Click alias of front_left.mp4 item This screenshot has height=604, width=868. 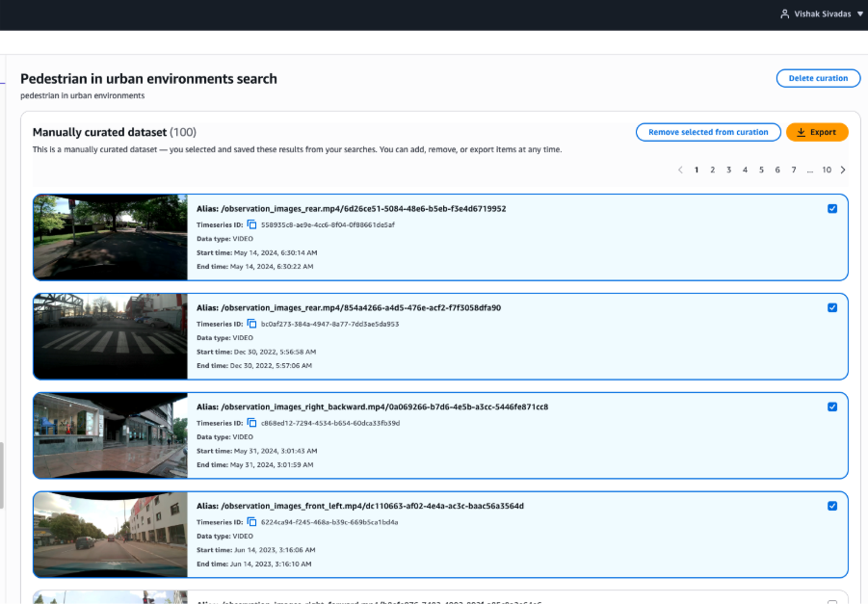[360, 506]
